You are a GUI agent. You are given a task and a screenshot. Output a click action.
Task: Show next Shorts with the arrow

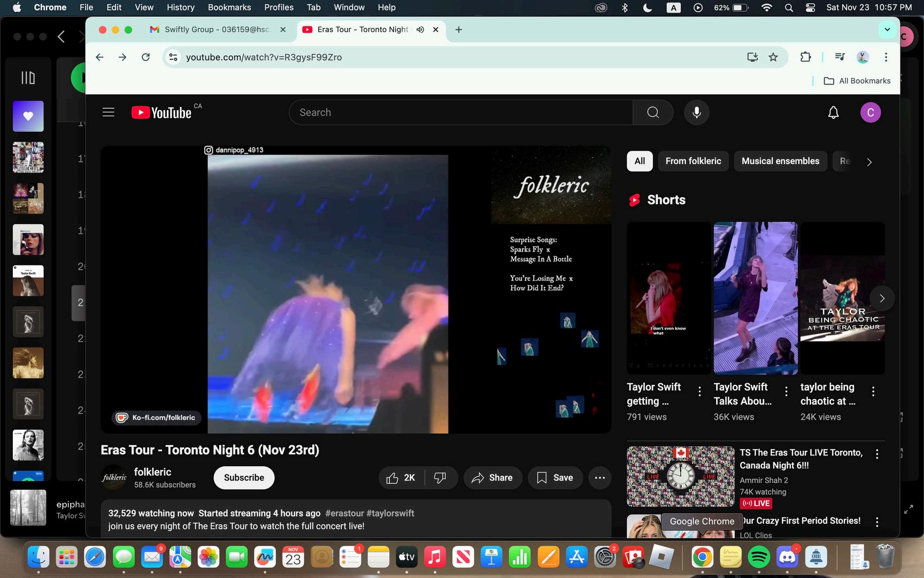point(882,298)
